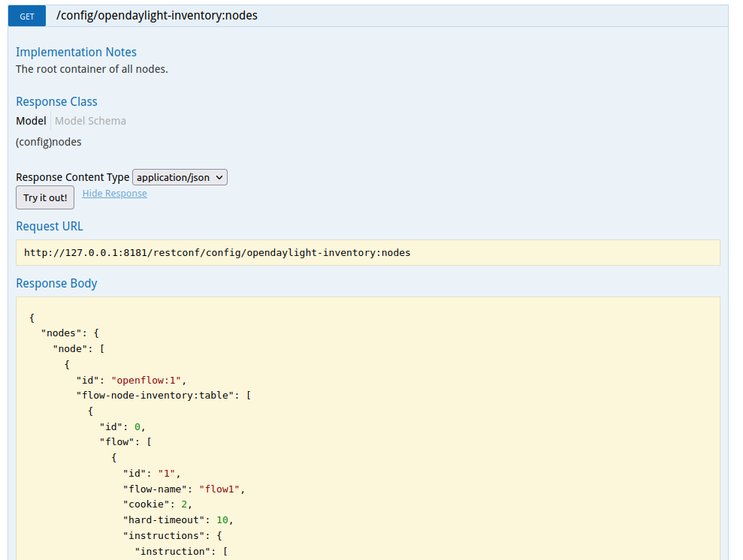Click the blue GET method badge
Screen dimensions: 743x560
click(27, 16)
